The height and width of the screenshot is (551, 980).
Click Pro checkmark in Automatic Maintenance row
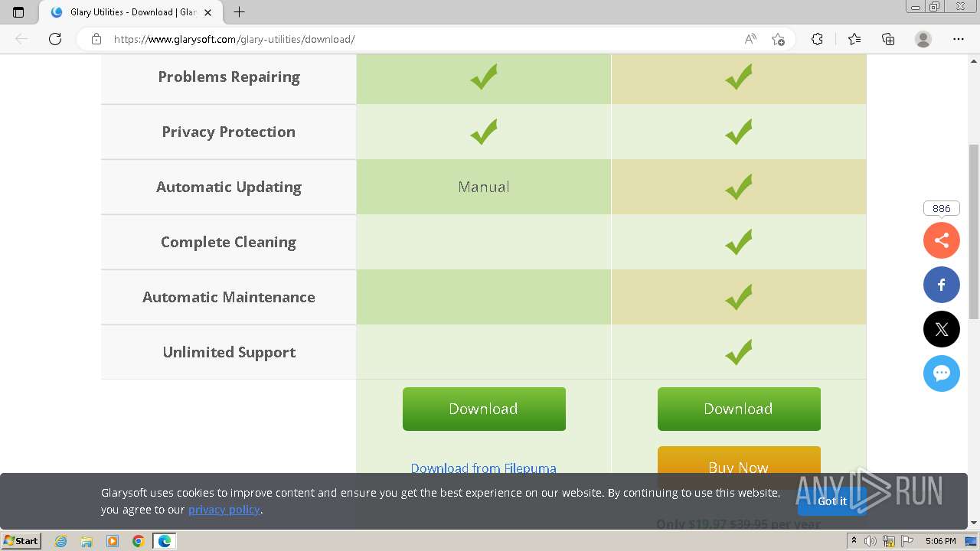(739, 297)
